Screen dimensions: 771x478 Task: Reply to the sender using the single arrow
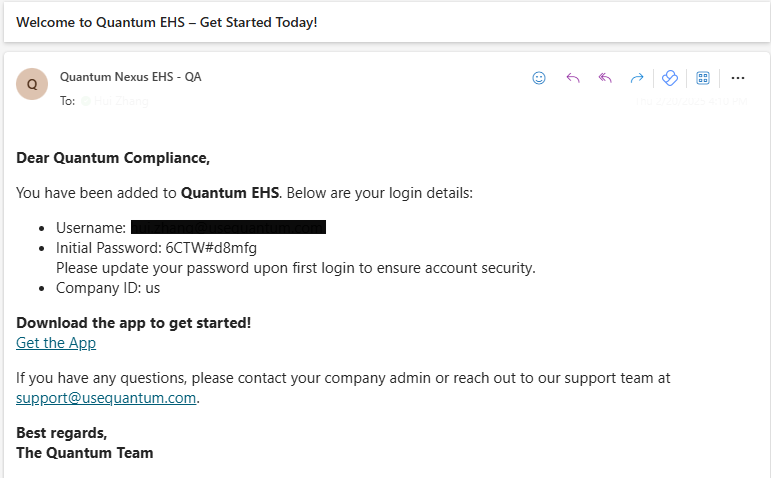(x=573, y=78)
